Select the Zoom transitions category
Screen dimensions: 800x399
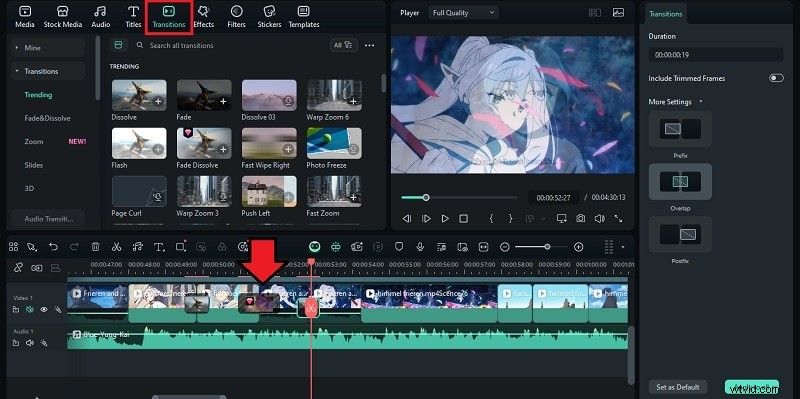tap(34, 141)
